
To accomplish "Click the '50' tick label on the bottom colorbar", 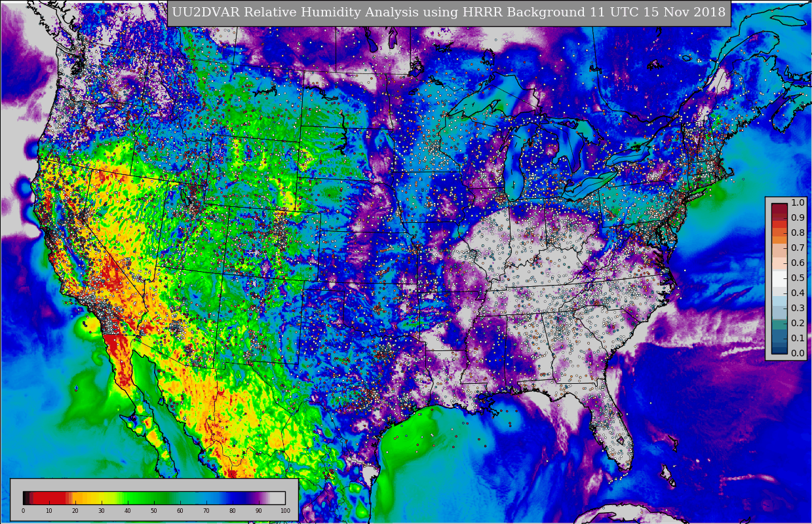I will click(x=154, y=511).
